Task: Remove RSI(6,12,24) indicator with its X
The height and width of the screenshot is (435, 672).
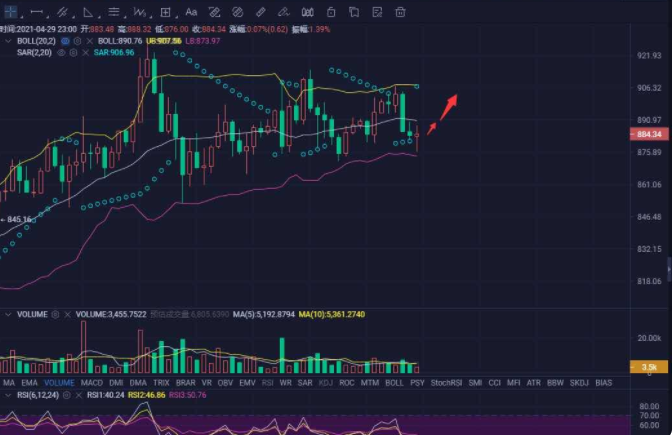Action: tap(78, 395)
